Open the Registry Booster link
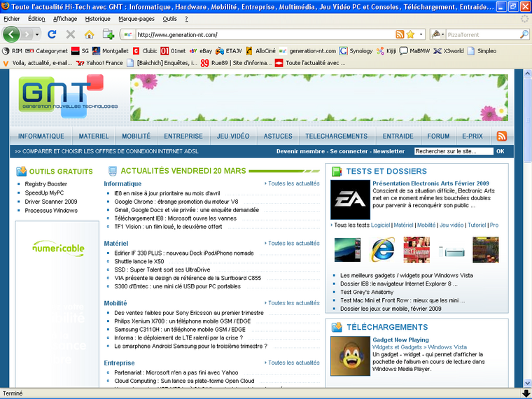This screenshot has width=532, height=399. 45,184
